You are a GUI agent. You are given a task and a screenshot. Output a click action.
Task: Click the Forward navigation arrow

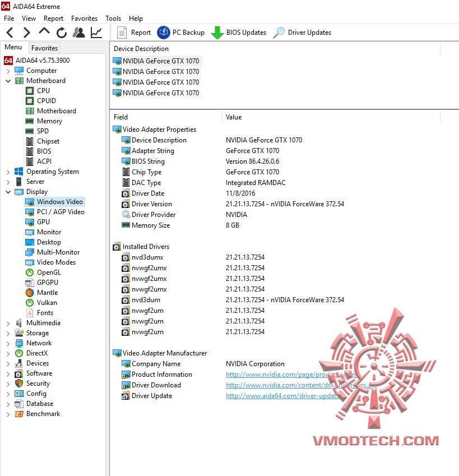(x=27, y=33)
